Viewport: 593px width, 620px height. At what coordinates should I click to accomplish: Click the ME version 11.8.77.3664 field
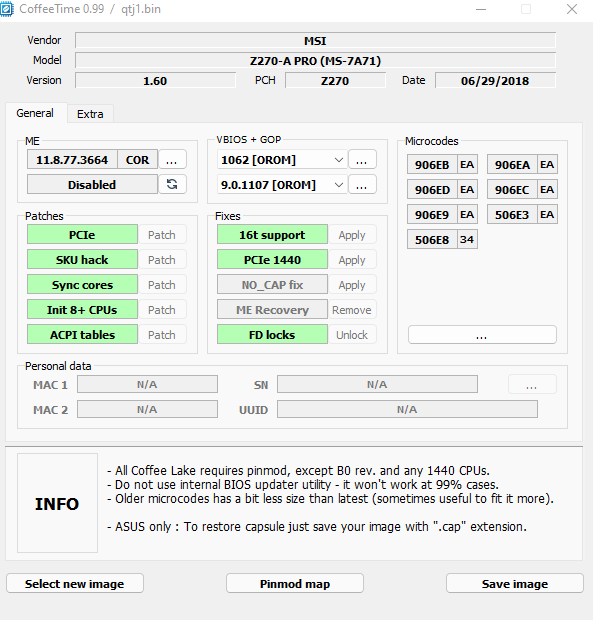(x=72, y=159)
